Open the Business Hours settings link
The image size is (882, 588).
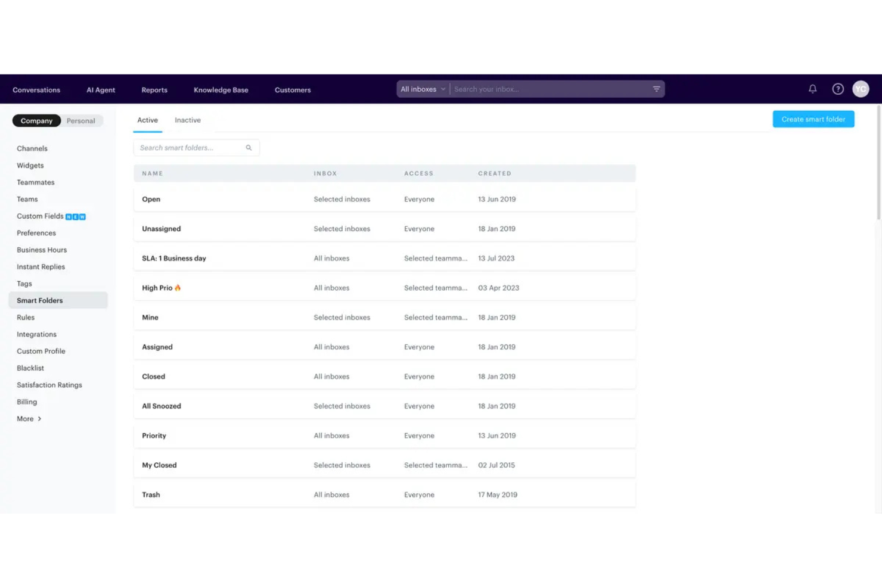41,250
